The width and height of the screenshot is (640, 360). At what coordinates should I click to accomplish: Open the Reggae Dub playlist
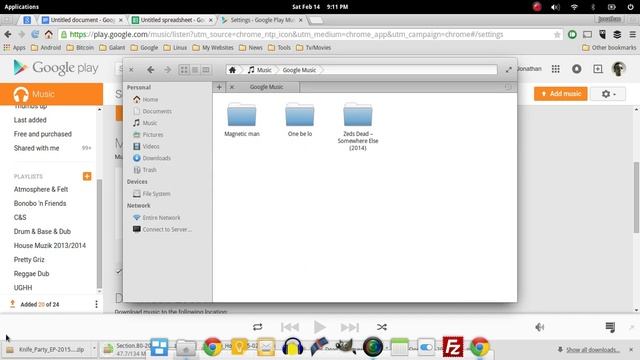pyautogui.click(x=31, y=273)
